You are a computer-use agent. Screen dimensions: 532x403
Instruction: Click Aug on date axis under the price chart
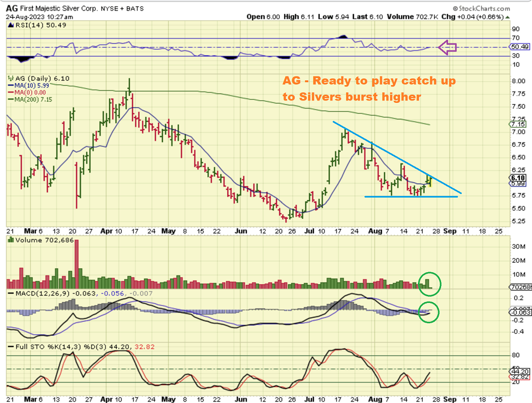(375, 231)
